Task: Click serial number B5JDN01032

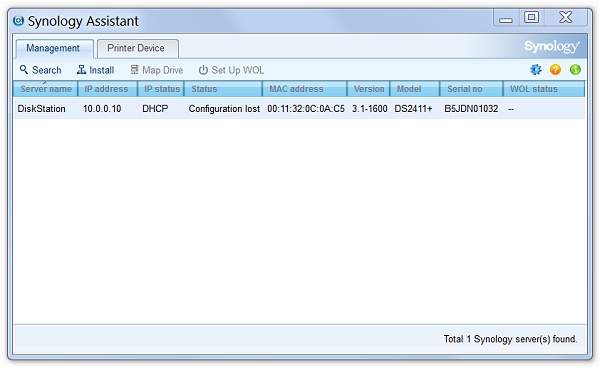Action: coord(471,109)
